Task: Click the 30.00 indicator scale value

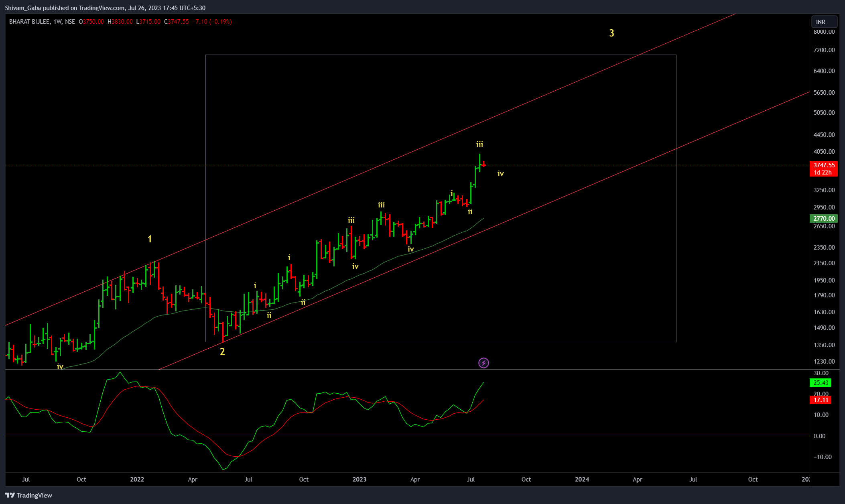Action: point(821,373)
